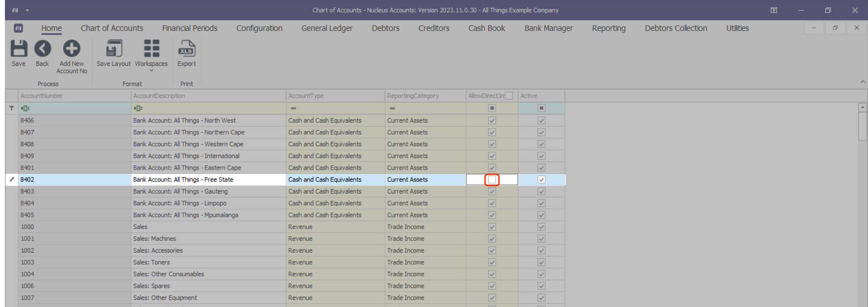The width and height of the screenshot is (868, 307).
Task: Click the Save icon in the ribbon
Action: [x=18, y=49]
